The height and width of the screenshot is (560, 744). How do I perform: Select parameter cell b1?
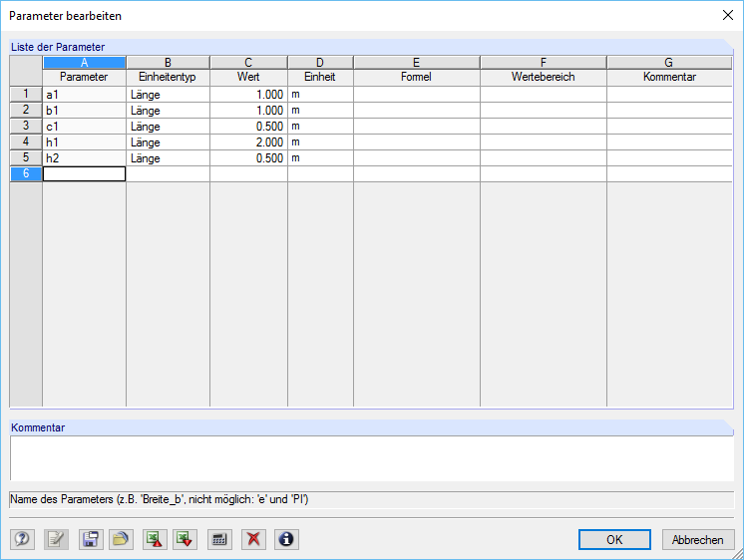click(x=84, y=111)
